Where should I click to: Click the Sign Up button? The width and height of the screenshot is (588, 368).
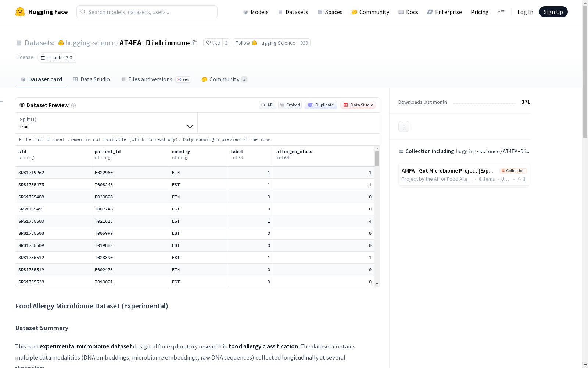click(553, 12)
